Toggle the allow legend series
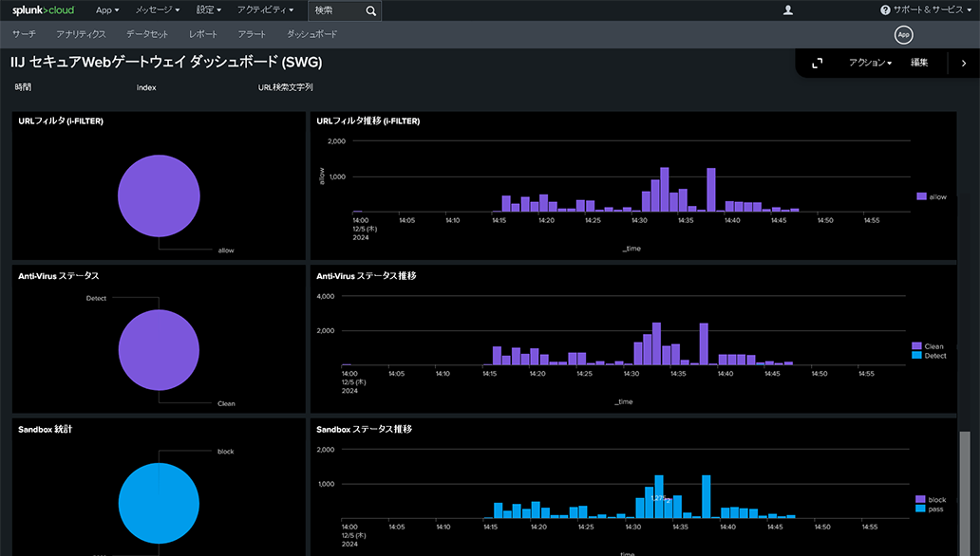The width and height of the screenshot is (980, 556). 932,196
